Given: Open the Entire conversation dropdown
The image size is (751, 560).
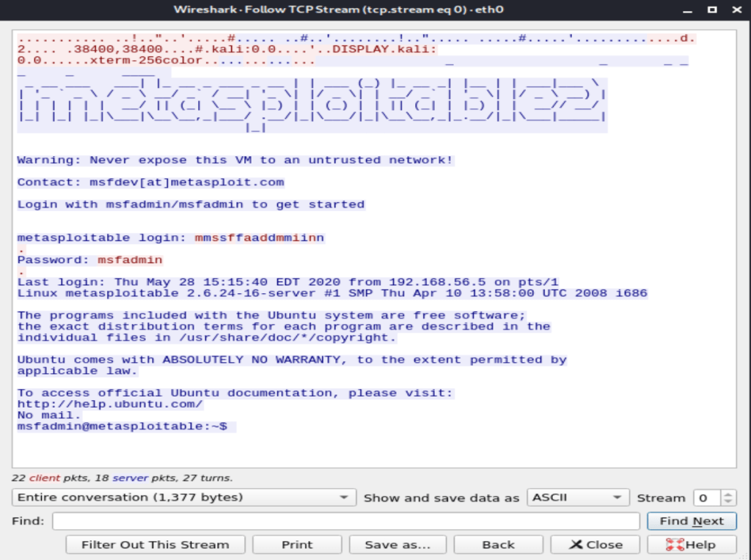Looking at the screenshot, I should point(183,498).
